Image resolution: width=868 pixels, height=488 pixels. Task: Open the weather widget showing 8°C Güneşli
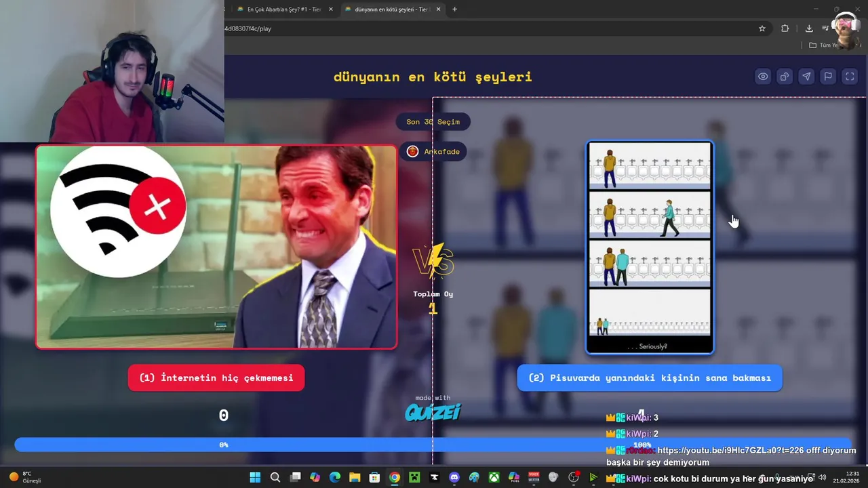[25, 477]
